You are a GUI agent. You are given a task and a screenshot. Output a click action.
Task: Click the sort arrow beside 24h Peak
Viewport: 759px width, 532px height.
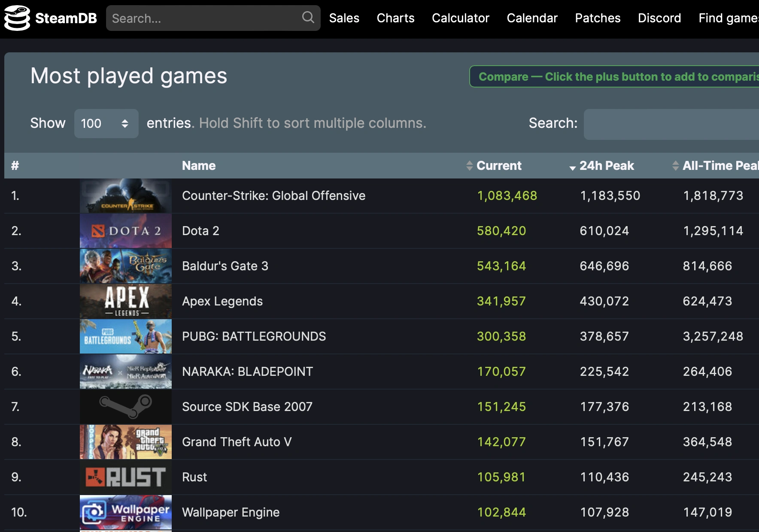click(572, 168)
